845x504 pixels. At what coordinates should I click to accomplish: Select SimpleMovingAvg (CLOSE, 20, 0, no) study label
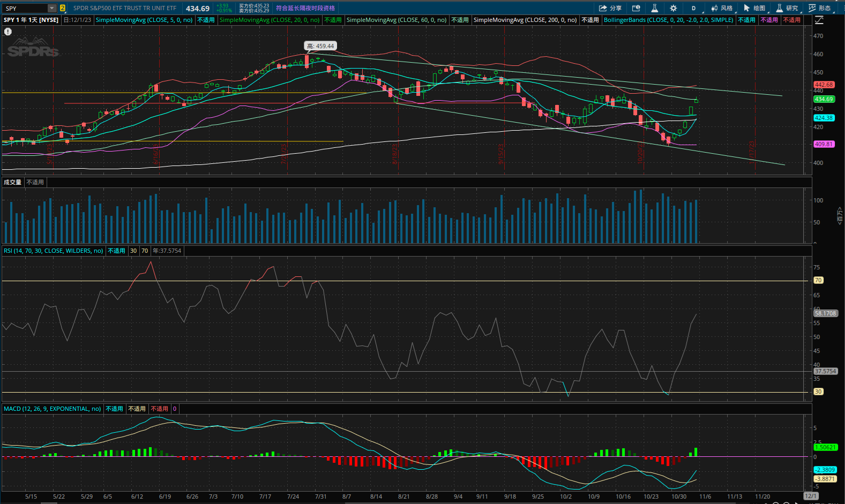tap(270, 20)
